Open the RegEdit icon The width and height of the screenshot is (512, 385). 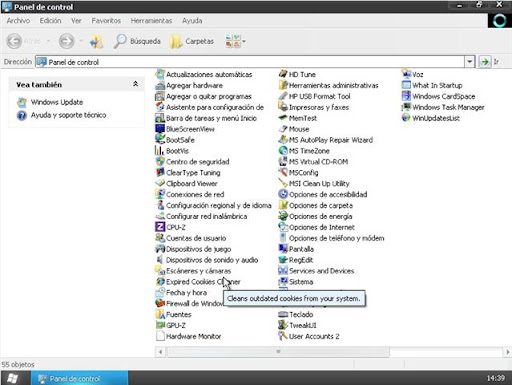point(283,260)
